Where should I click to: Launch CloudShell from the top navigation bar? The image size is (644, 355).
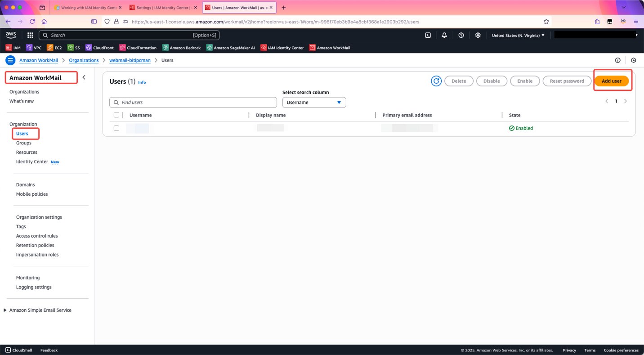(428, 35)
